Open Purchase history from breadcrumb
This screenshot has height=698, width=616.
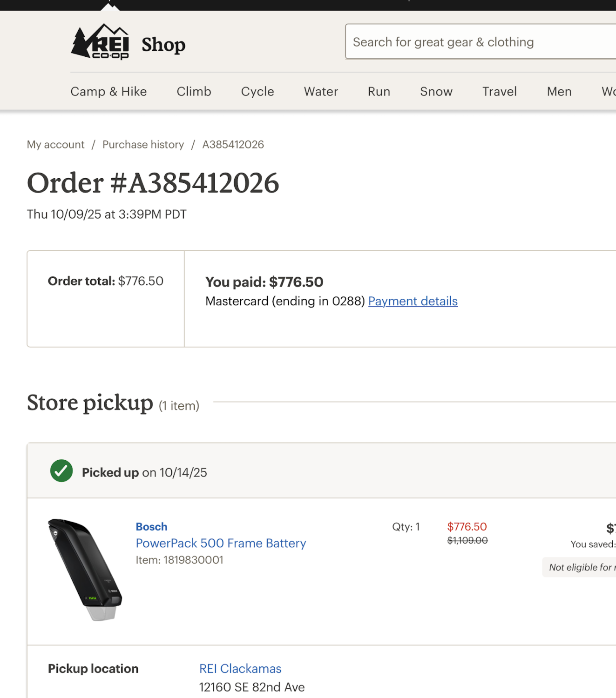click(143, 145)
